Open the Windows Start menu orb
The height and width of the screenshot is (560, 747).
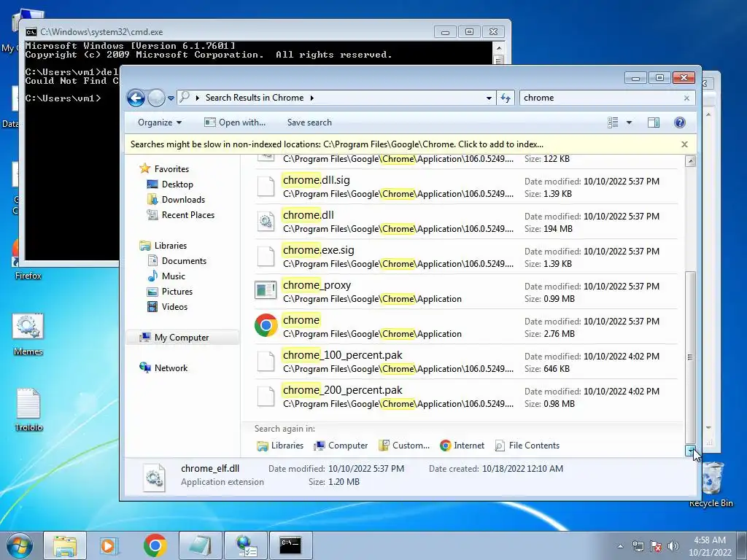[20, 545]
